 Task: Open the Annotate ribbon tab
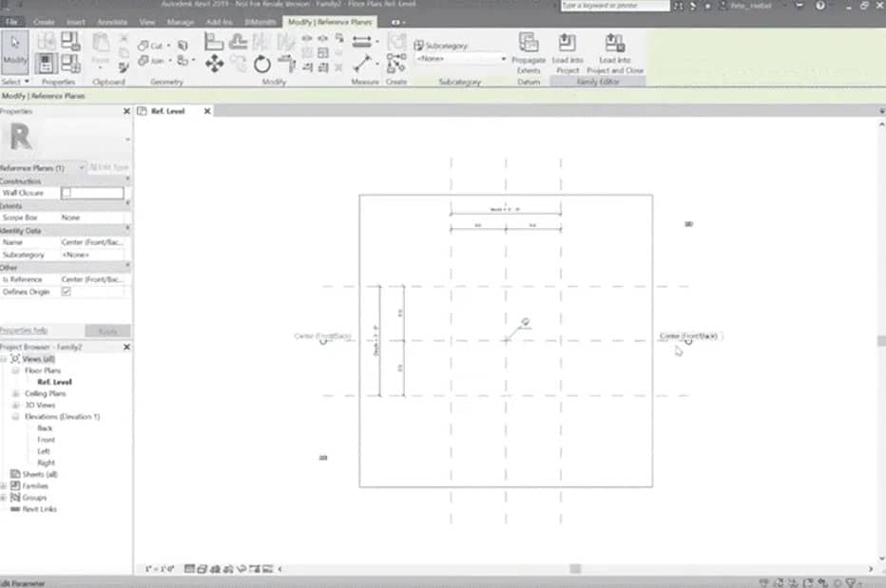(x=112, y=21)
